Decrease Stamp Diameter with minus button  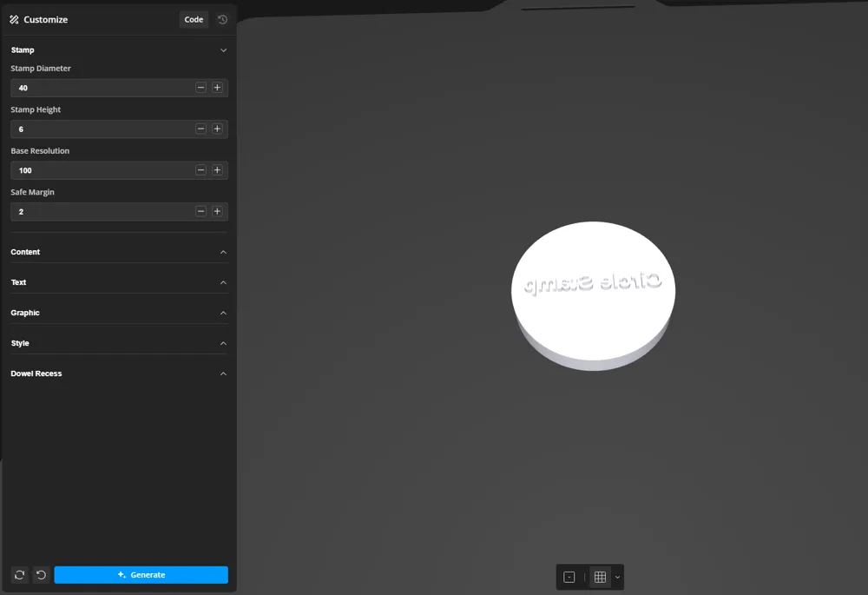point(201,88)
